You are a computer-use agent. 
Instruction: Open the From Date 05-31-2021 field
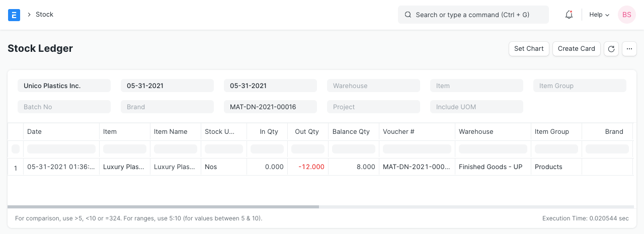click(x=167, y=86)
